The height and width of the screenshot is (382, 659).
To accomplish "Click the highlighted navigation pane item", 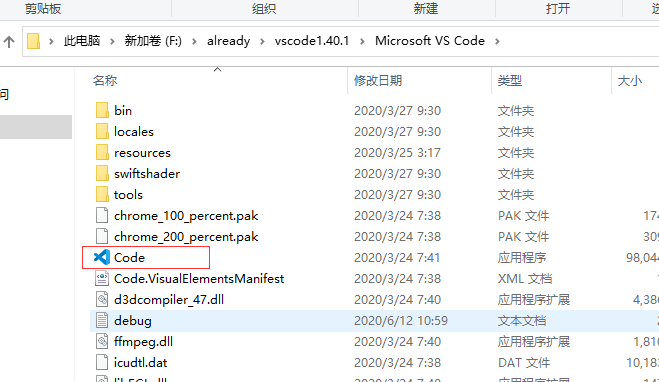I will pyautogui.click(x=36, y=127).
